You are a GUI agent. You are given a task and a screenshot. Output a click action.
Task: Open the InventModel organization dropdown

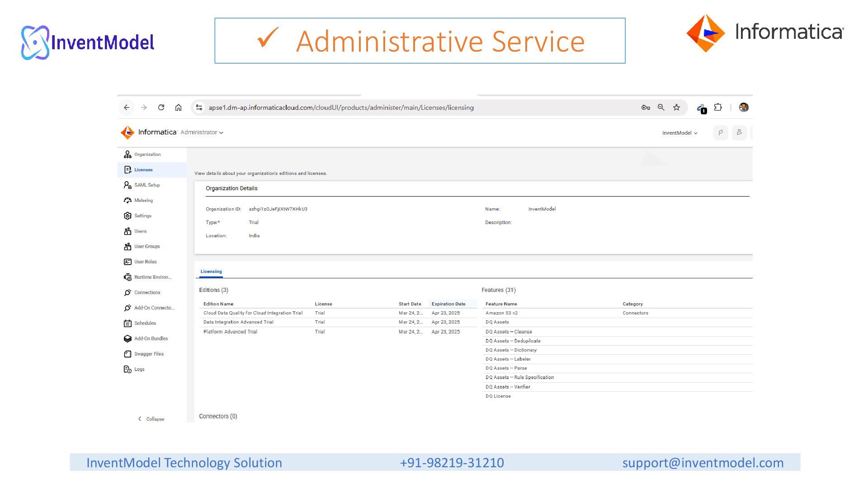(679, 133)
